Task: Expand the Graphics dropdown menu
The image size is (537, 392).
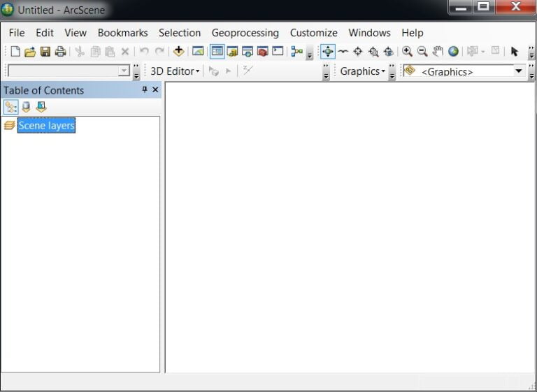Action: click(362, 71)
